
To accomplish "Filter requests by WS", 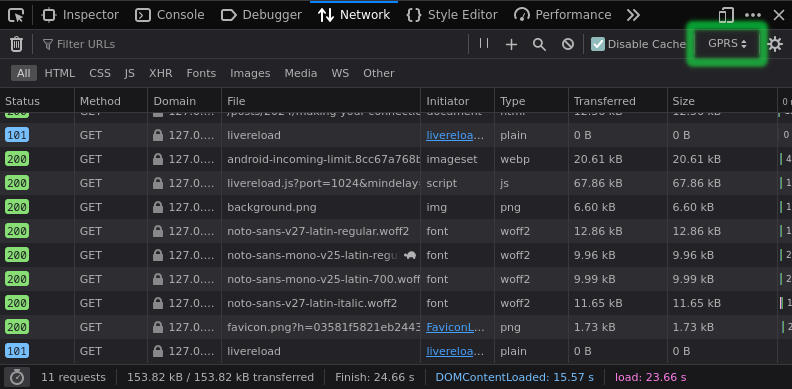I will coord(340,73).
